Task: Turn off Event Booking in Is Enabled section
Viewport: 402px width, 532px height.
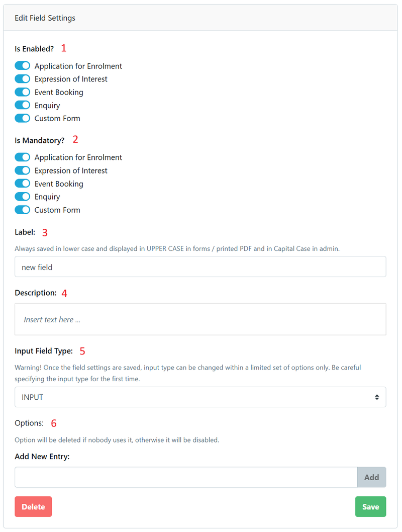Action: [x=22, y=92]
